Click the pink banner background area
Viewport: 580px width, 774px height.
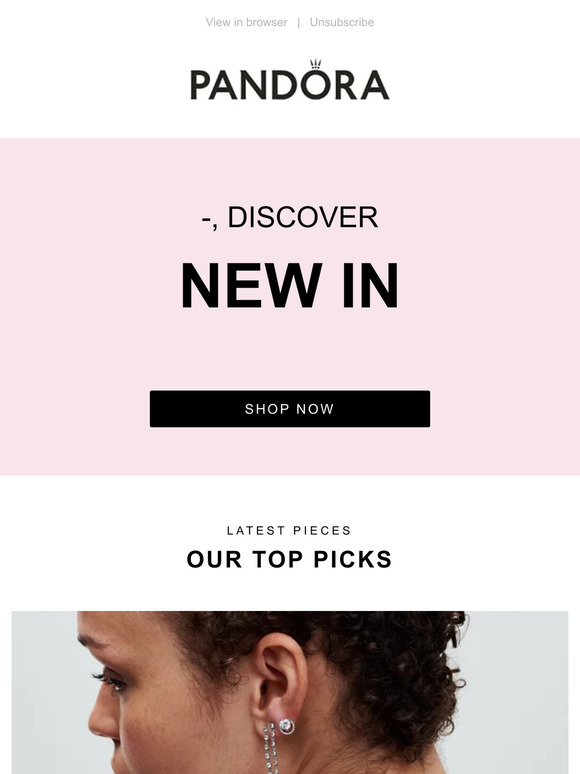pos(74,306)
